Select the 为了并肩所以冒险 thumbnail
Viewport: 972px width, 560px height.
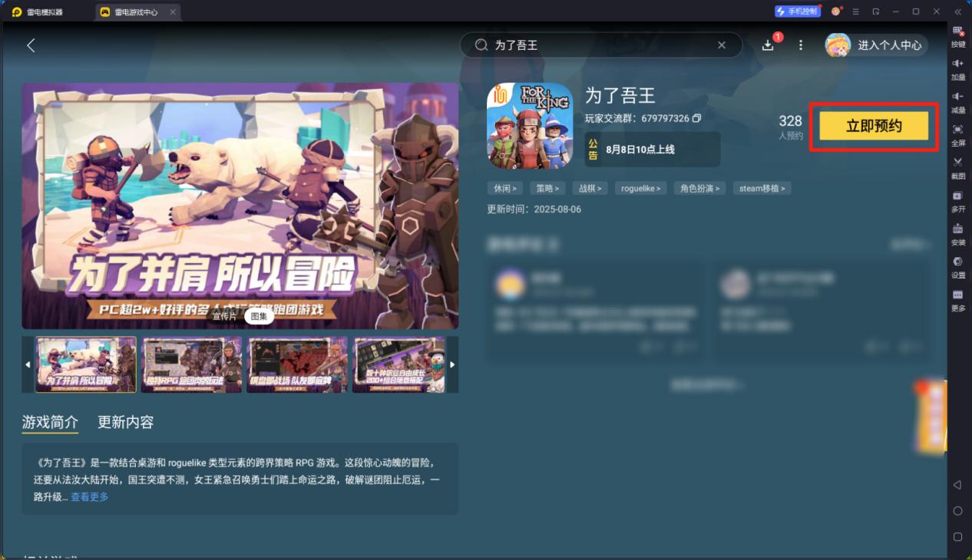click(86, 364)
